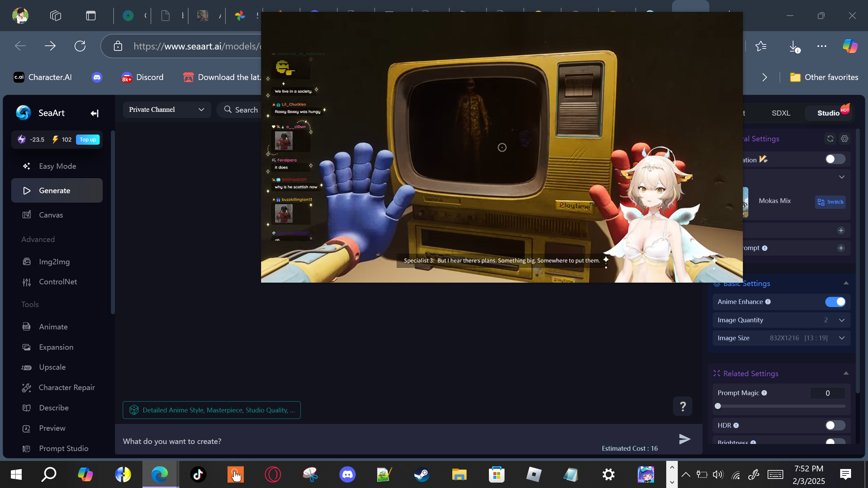The image size is (868, 488).
Task: Open Edge favorites star icon
Action: pyautogui.click(x=761, y=46)
